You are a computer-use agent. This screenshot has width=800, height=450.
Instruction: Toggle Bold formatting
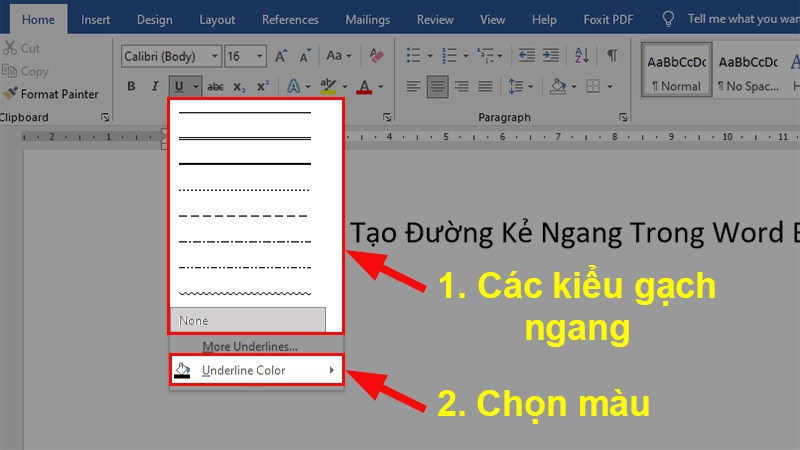point(130,87)
